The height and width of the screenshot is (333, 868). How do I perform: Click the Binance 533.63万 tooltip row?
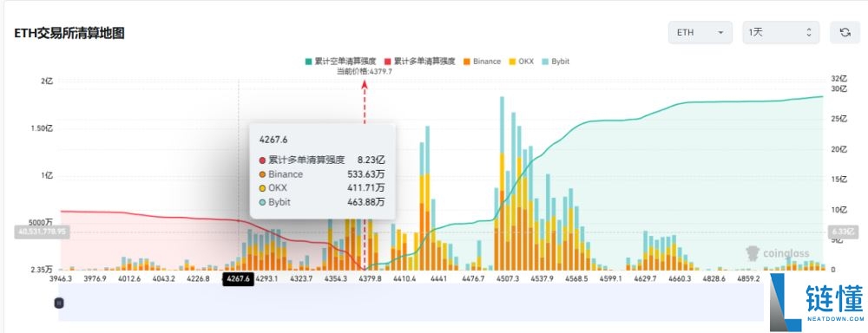322,174
